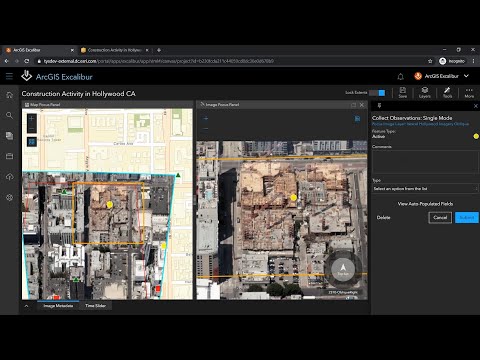Open the briefcase sidebar icon
The height and width of the screenshot is (360, 480).
click(x=9, y=156)
